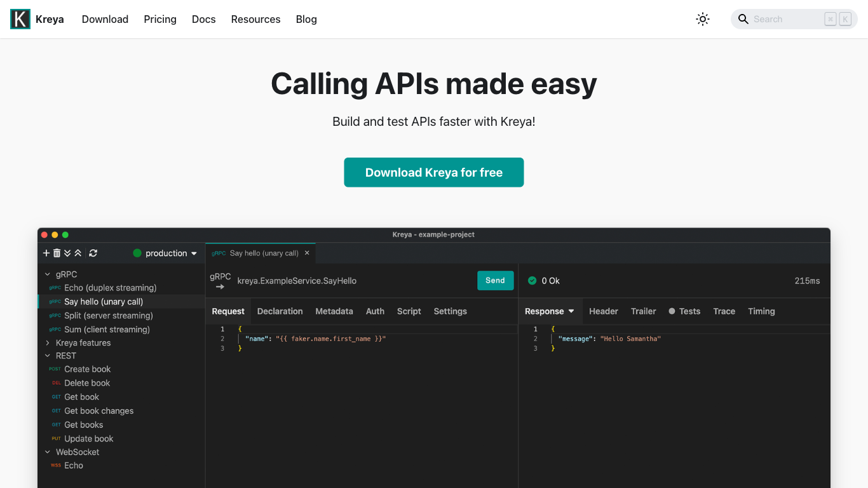This screenshot has height=488, width=868.
Task: Click the refresh/sync icon in sidebar toolbar
Action: [93, 253]
